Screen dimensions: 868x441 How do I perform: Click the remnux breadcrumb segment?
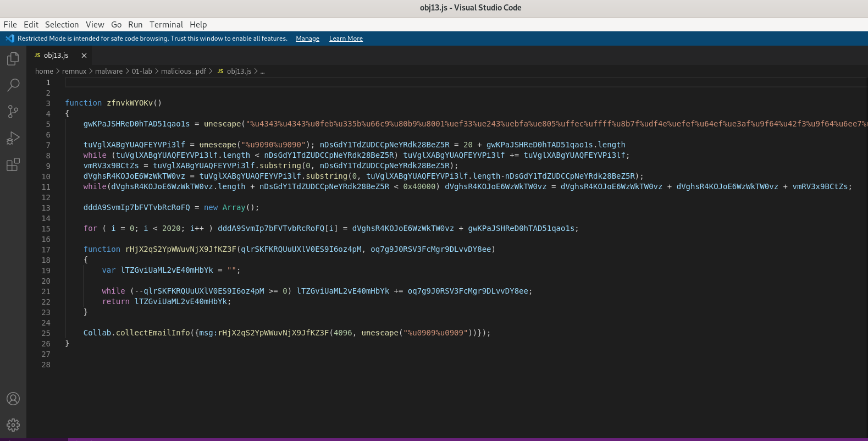(74, 71)
